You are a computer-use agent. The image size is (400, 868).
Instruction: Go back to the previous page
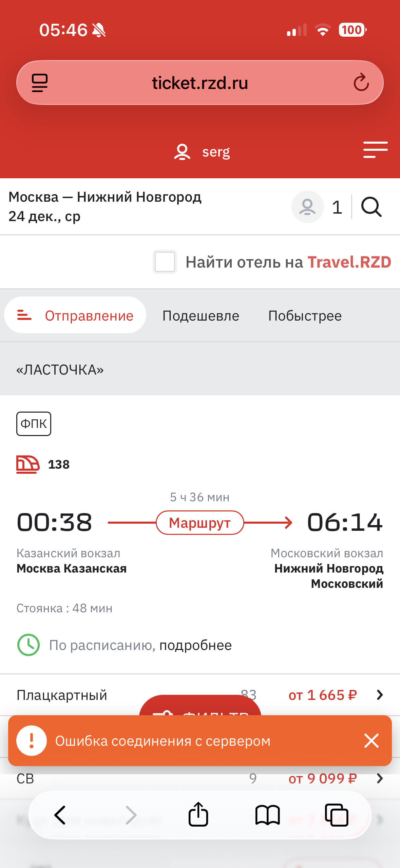(x=60, y=814)
